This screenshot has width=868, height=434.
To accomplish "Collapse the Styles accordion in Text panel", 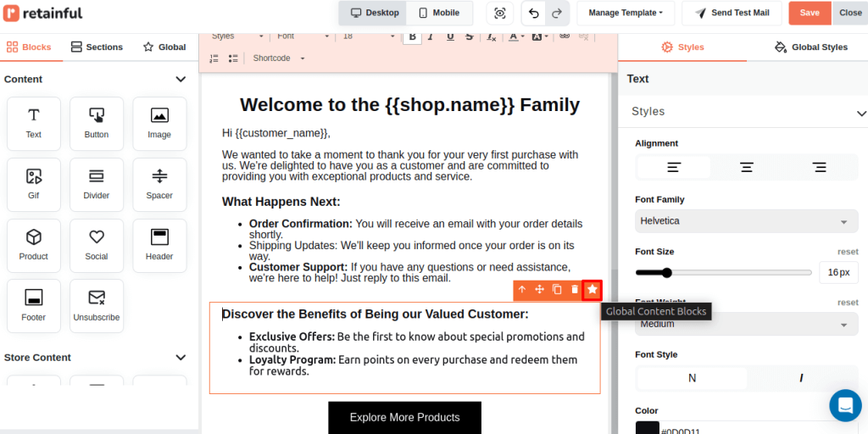I will click(861, 113).
